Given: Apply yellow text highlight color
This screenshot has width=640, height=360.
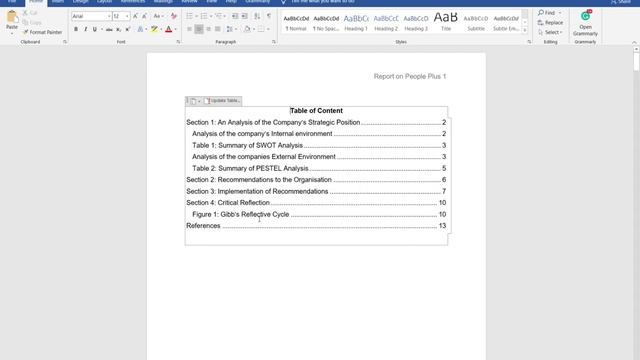Looking at the screenshot, I should tap(154, 29).
